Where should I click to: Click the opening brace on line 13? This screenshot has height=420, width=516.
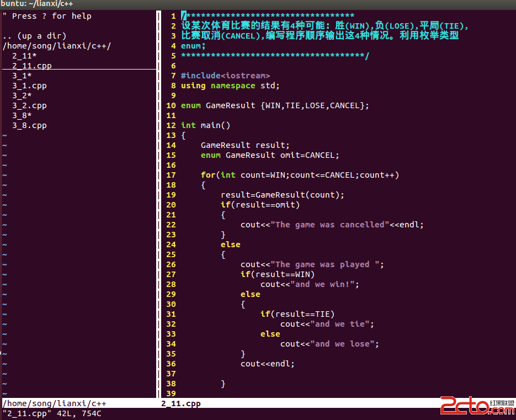(x=183, y=136)
